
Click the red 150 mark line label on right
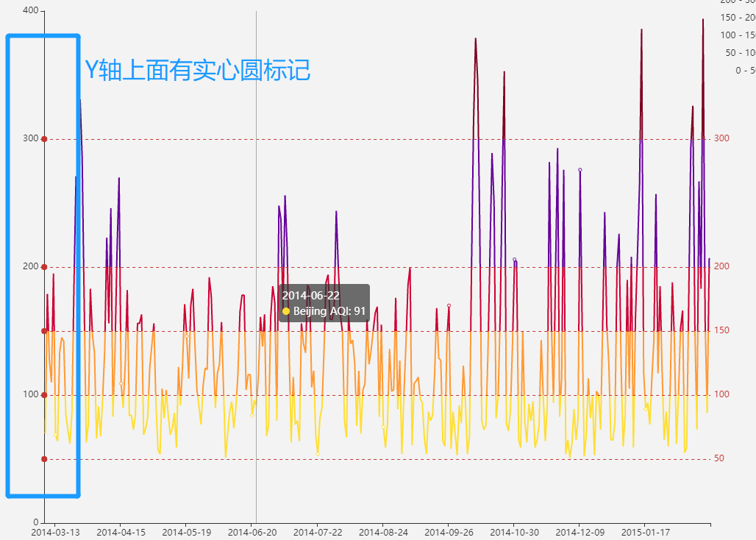721,330
